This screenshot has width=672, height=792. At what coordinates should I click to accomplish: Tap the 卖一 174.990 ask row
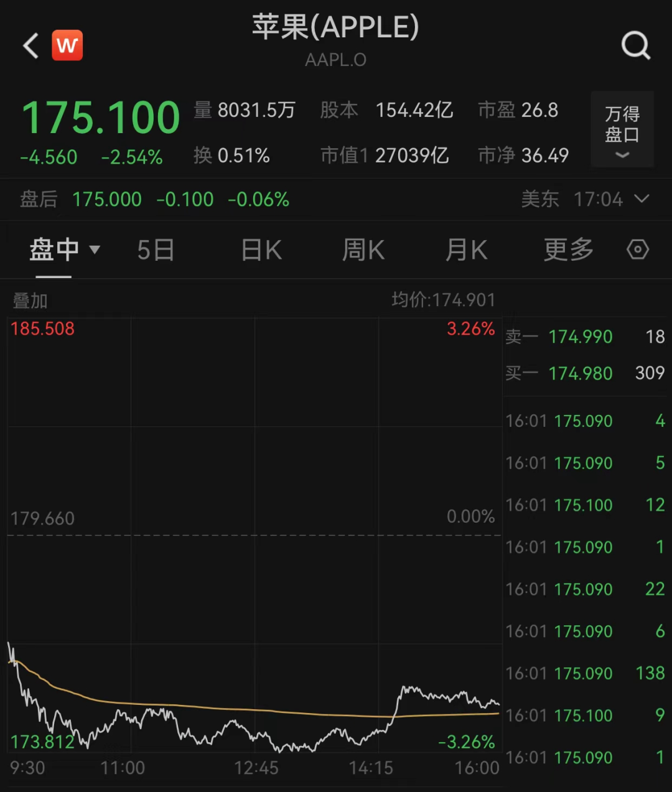pos(585,337)
